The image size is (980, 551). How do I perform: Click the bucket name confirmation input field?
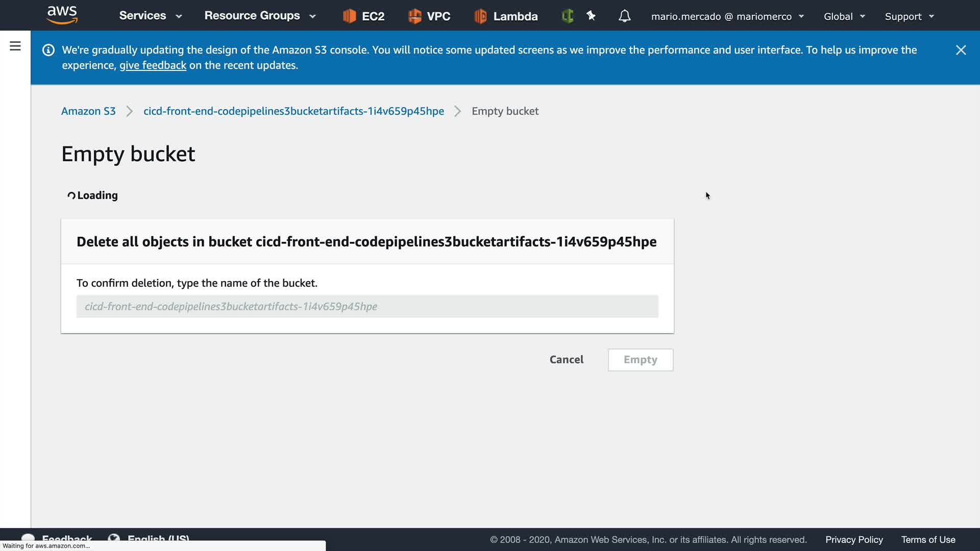367,307
